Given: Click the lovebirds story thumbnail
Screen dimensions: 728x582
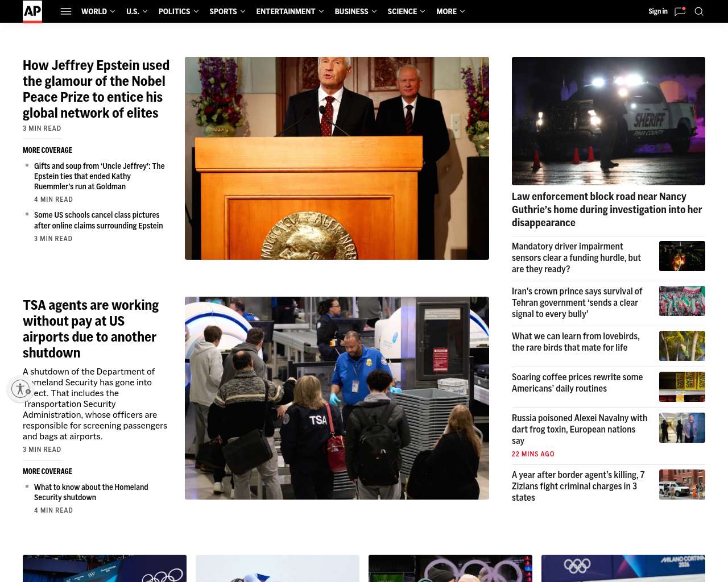Looking at the screenshot, I should point(682,346).
